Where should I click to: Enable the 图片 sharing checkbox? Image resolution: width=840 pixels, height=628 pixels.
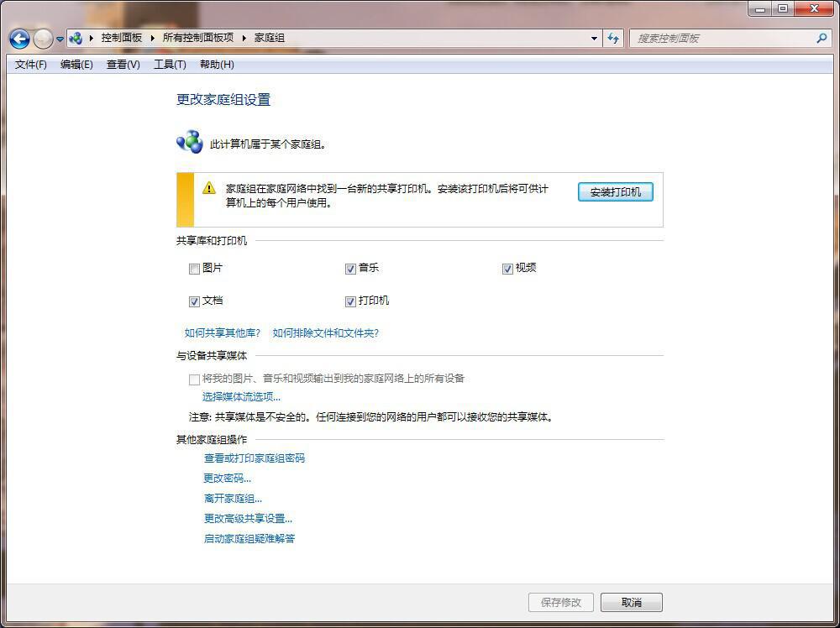[x=194, y=270]
